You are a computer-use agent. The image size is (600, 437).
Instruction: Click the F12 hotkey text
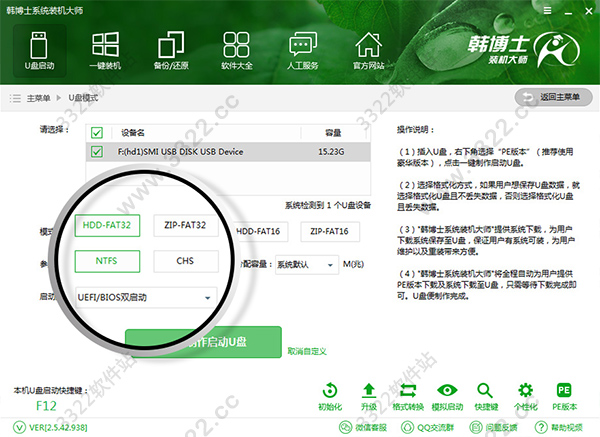point(46,406)
